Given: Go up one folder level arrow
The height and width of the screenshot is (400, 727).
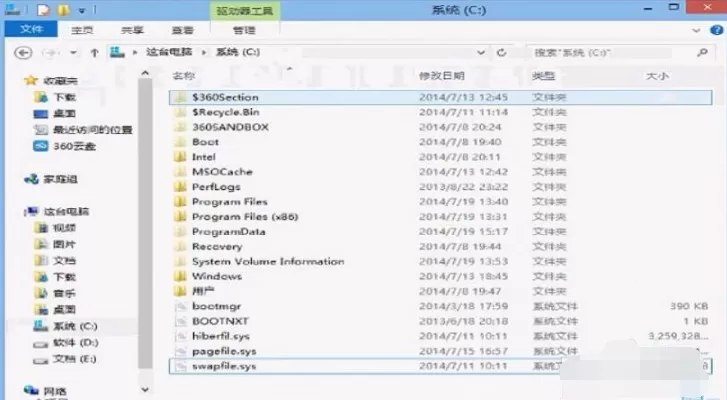Looking at the screenshot, I should 95,52.
